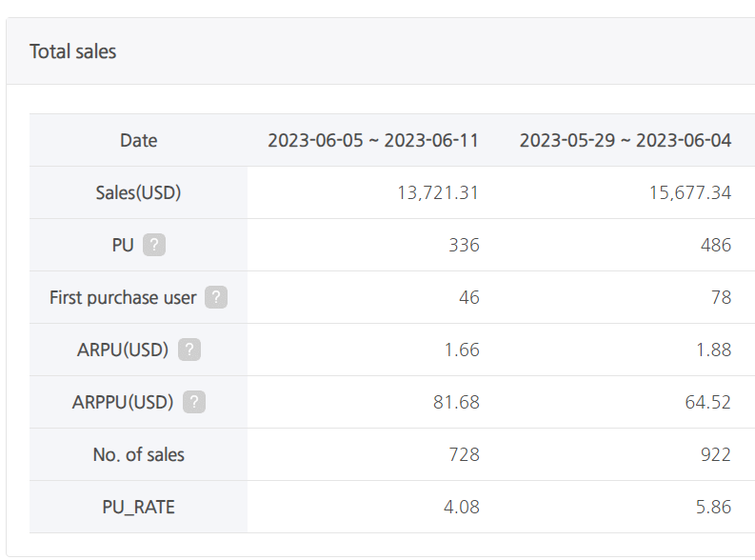Select the ARPPU(USD) row label
Screen dimensions: 755x560
[123, 402]
